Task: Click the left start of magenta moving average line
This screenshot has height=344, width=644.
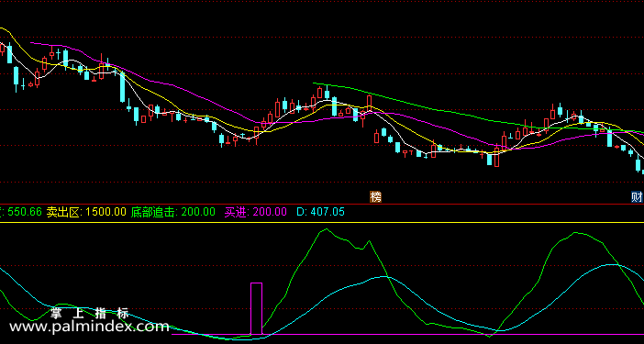Action: click(31, 42)
